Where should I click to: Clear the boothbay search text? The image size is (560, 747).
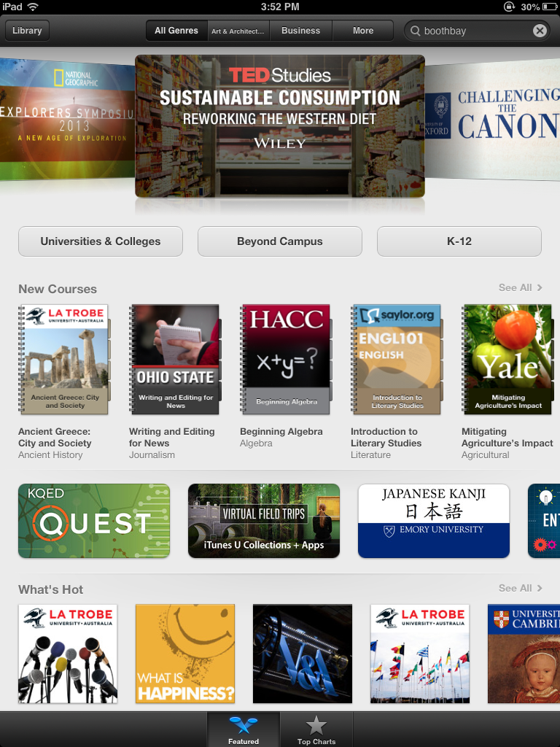coord(540,31)
